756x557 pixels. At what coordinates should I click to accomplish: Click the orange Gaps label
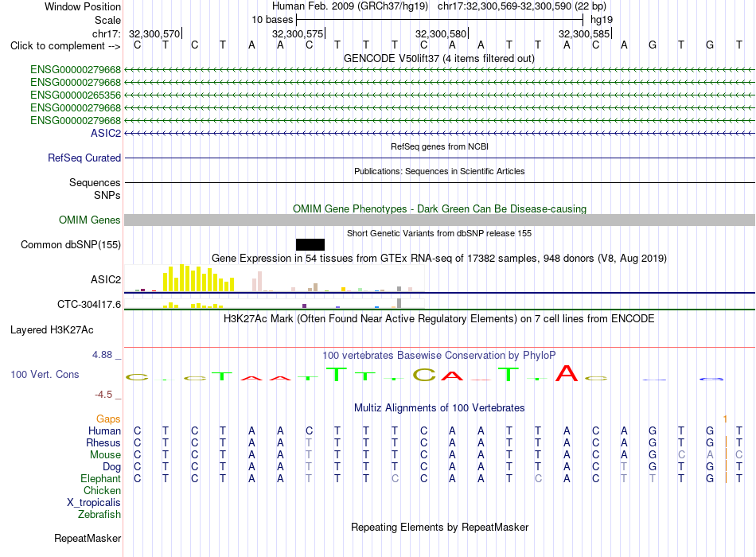(x=108, y=419)
